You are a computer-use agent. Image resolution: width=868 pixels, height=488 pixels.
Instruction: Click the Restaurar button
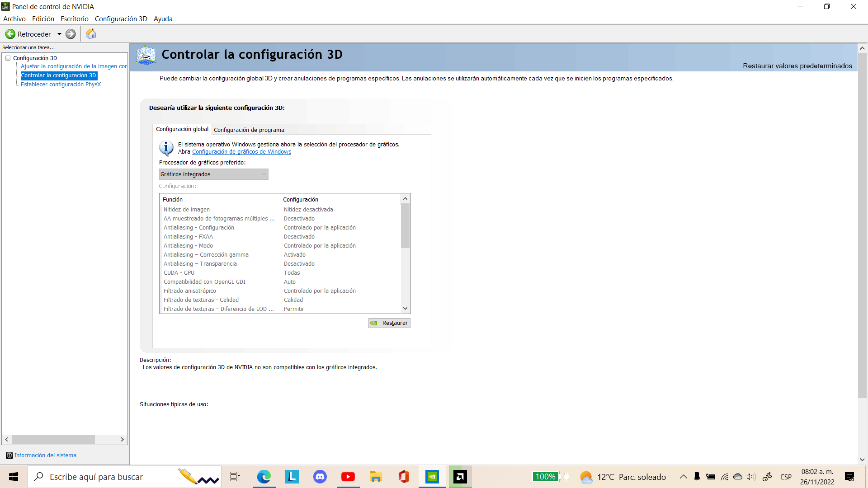[x=389, y=323]
